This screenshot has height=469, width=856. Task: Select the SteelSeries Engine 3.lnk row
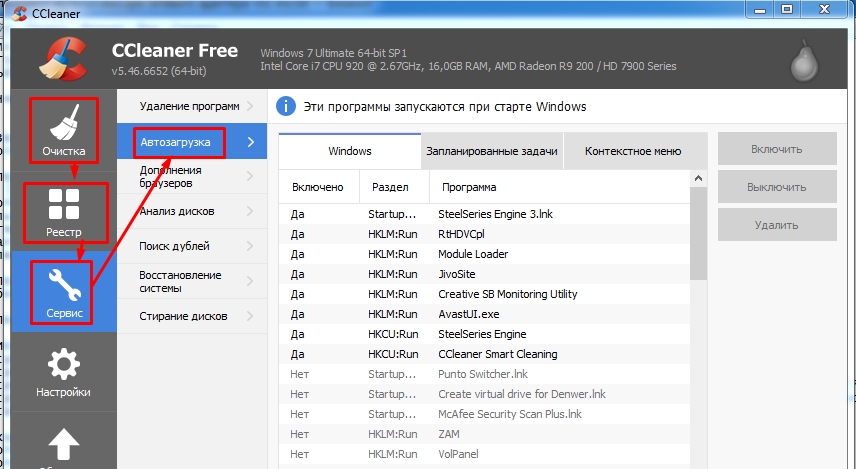(484, 214)
